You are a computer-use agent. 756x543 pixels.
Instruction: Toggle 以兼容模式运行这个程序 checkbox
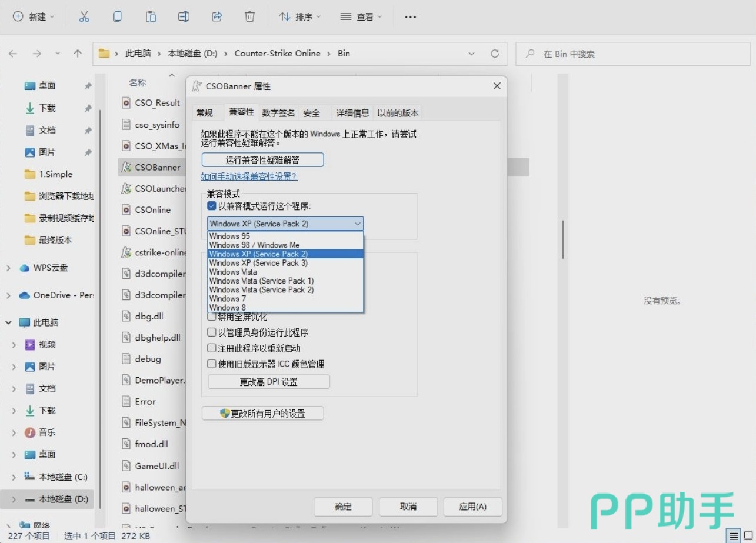coord(212,206)
